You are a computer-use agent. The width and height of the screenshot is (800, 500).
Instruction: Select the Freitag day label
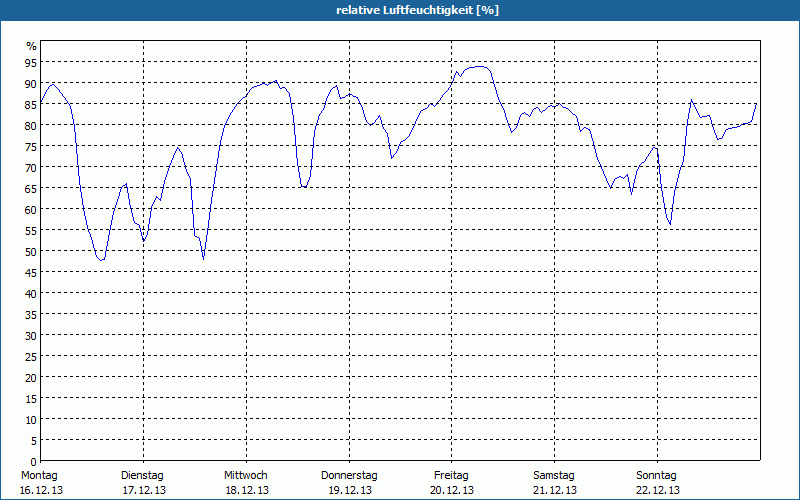[x=451, y=475]
